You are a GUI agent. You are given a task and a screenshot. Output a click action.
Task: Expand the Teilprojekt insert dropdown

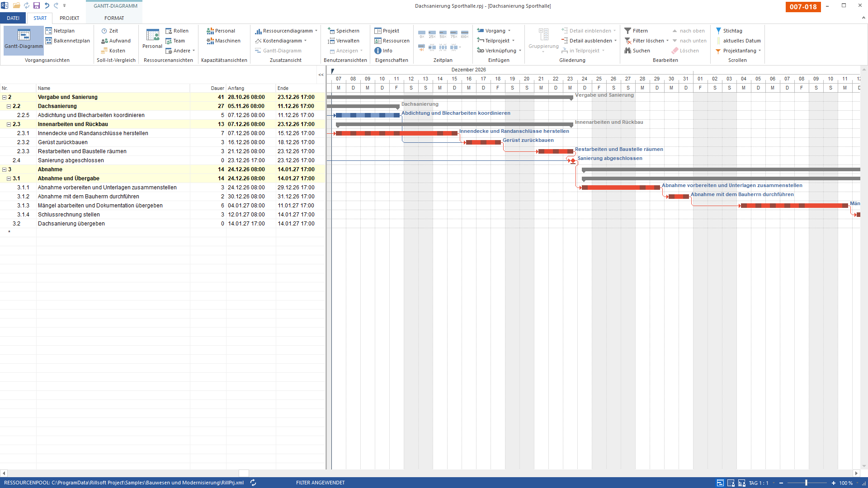pos(514,41)
